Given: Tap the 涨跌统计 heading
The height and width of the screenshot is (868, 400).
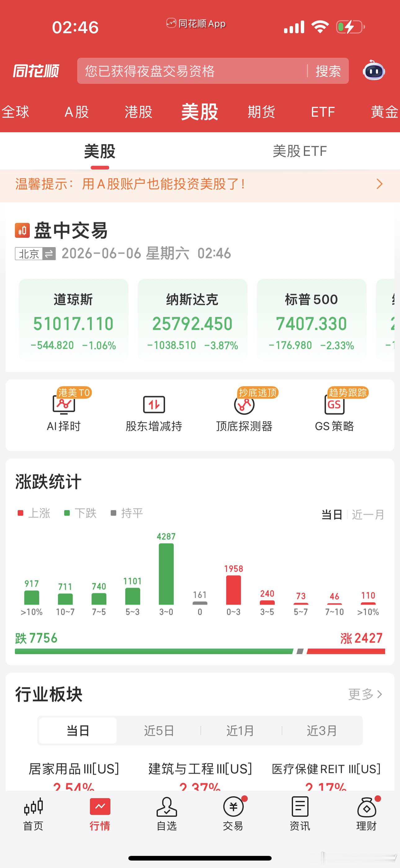Looking at the screenshot, I should [x=48, y=481].
